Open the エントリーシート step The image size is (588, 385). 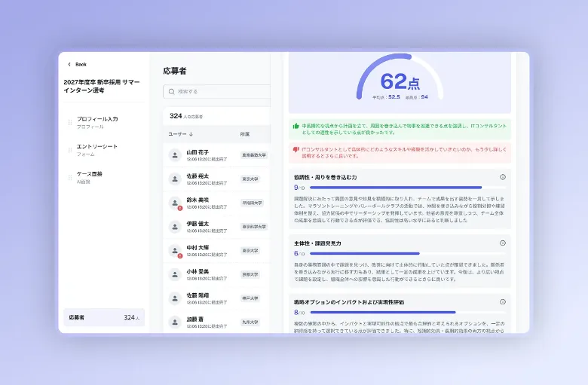tap(96, 150)
